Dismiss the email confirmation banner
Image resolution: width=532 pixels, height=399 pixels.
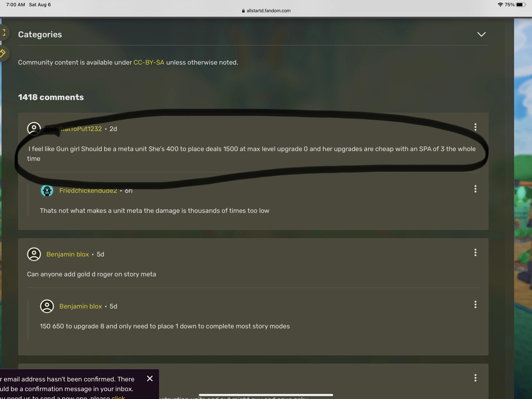[x=150, y=379]
